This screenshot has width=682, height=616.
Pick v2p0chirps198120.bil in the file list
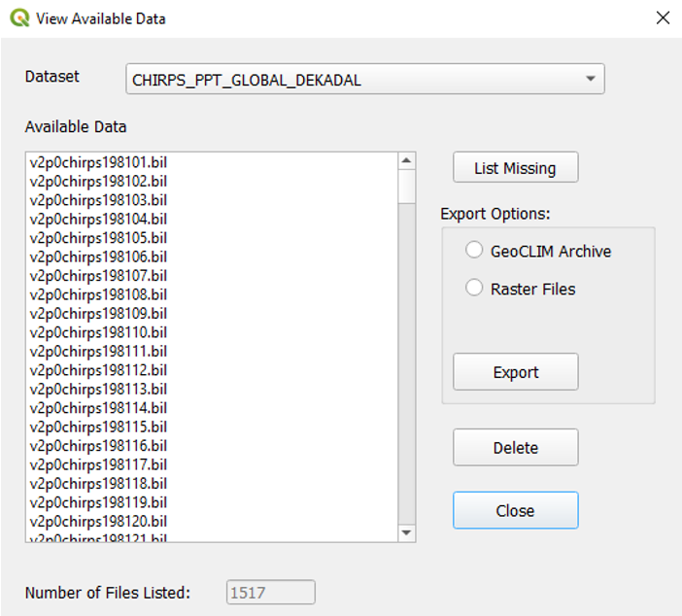pyautogui.click(x=99, y=521)
